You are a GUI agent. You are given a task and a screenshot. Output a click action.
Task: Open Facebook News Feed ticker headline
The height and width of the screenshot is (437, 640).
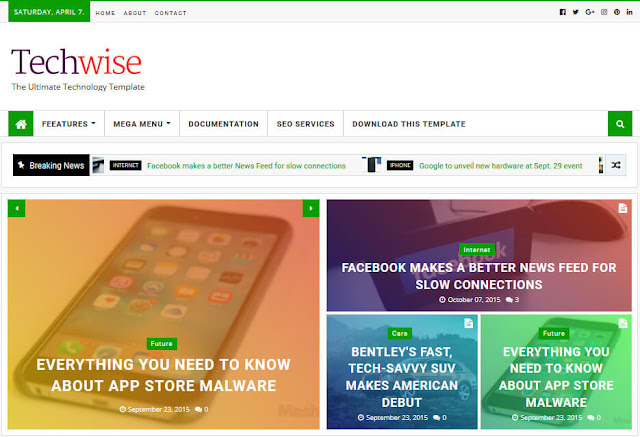pos(246,165)
